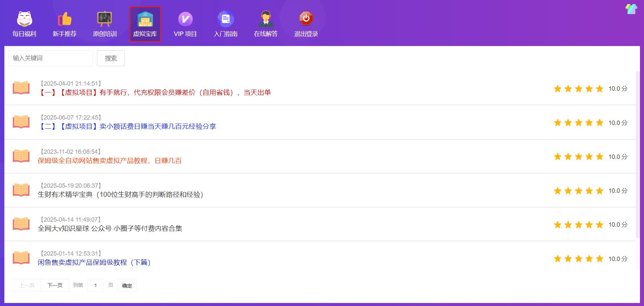The width and height of the screenshot is (644, 306).
Task: Click the second star on 全网大v知识星球 row
Action: click(568, 225)
